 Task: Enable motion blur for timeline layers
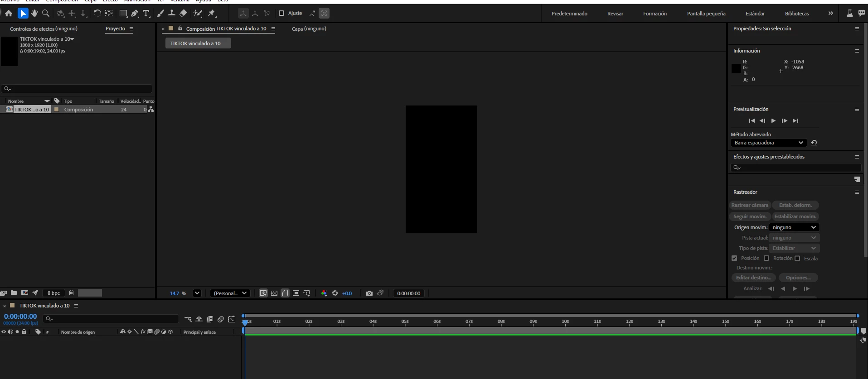[x=221, y=319]
